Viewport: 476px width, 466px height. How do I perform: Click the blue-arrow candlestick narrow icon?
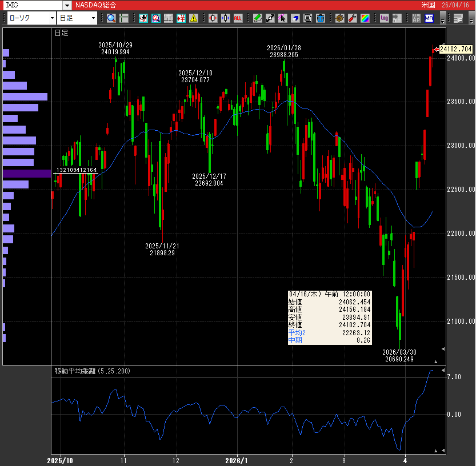(x=226, y=18)
